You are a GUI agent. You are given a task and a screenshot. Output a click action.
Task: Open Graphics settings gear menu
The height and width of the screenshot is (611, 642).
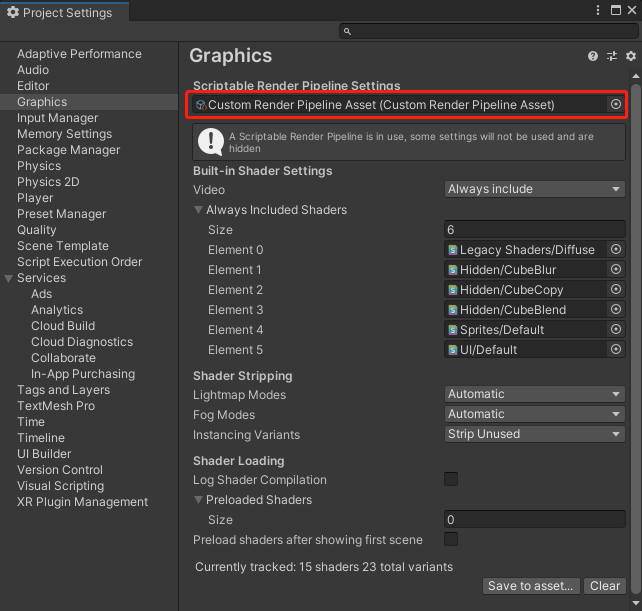pyautogui.click(x=631, y=56)
